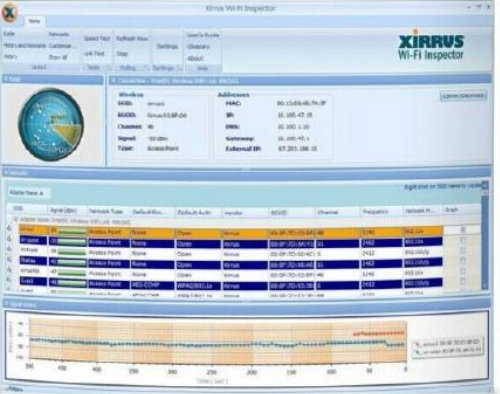Open the Xirrus application orb menu
The height and width of the screenshot is (394, 500).
click(x=9, y=13)
